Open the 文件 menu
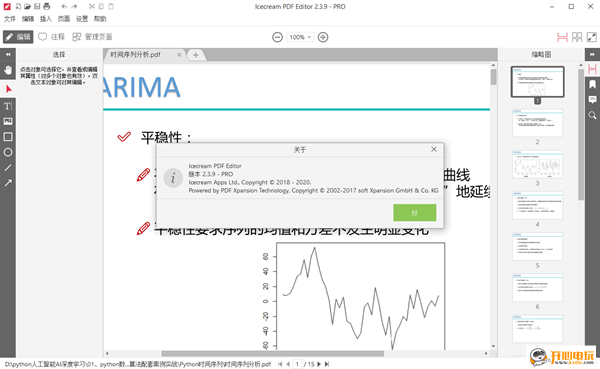The height and width of the screenshot is (369, 600). [x=10, y=19]
